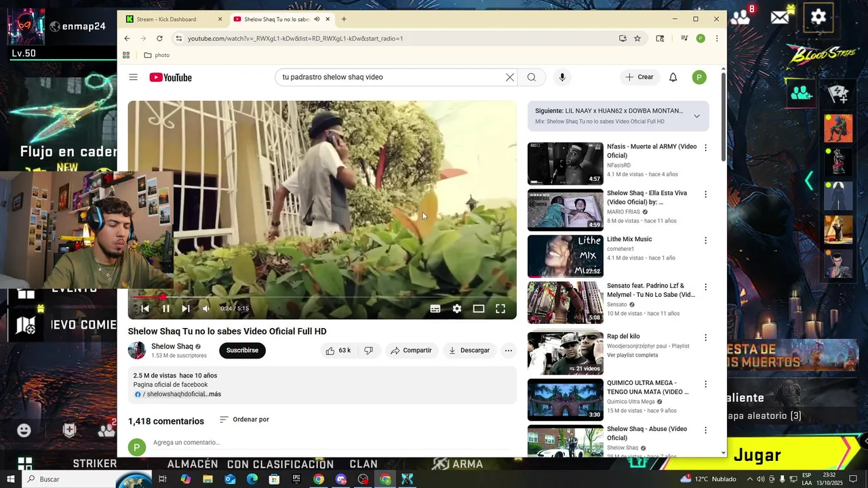Skip to the next video in player
This screenshot has width=868, height=488.
[x=186, y=308]
